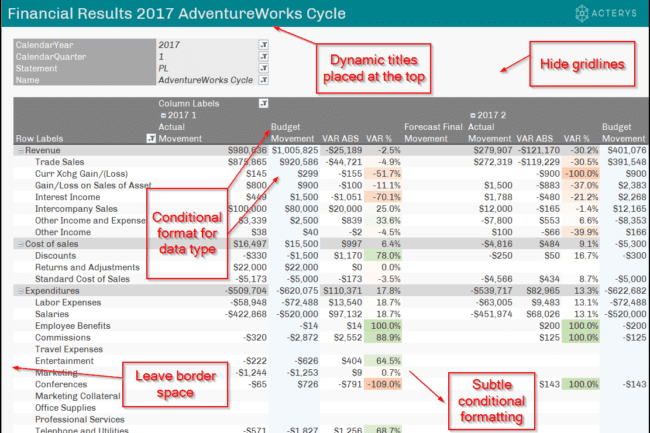Select the -39.9% Other Income cell
Screen dimensions: 650x433
581,232
